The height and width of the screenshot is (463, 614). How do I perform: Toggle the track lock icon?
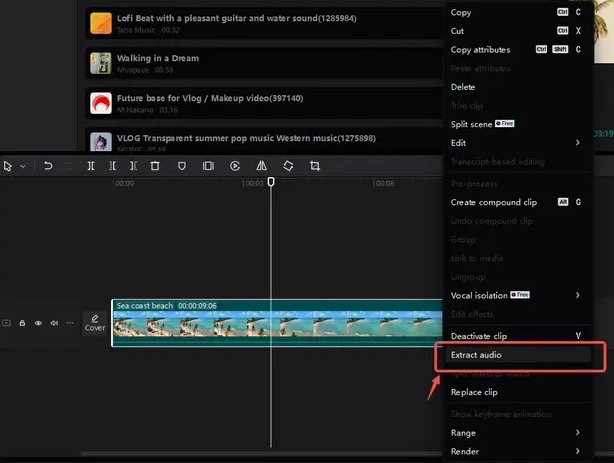click(x=22, y=323)
